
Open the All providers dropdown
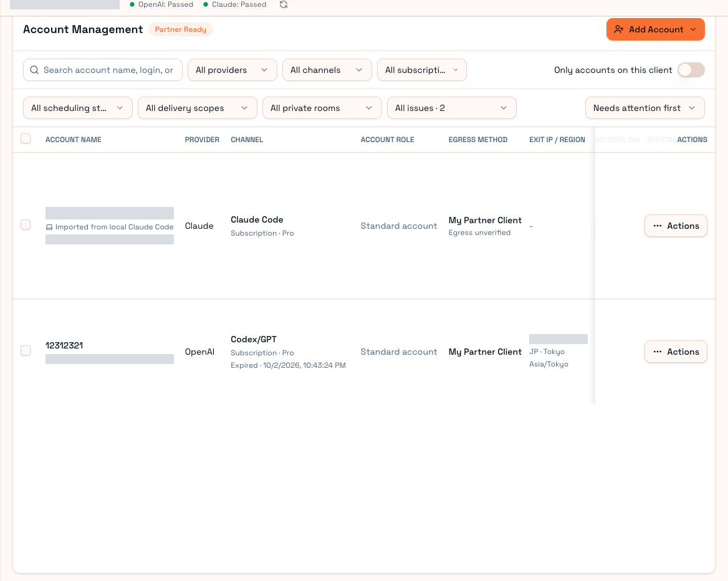point(232,70)
